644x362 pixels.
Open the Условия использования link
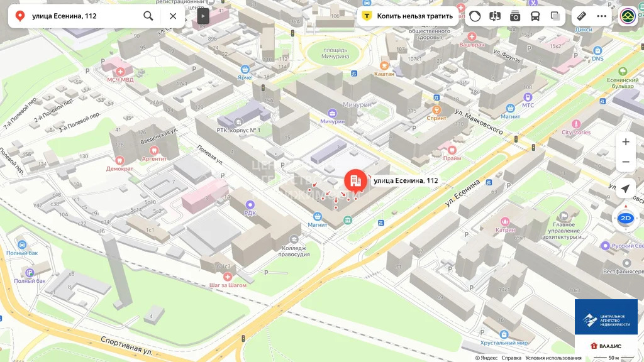coord(553,358)
